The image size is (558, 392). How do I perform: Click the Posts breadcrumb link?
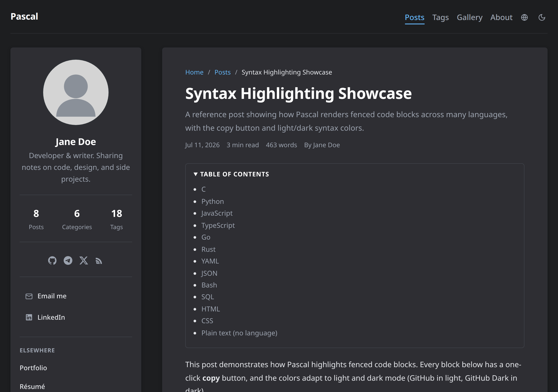[222, 72]
